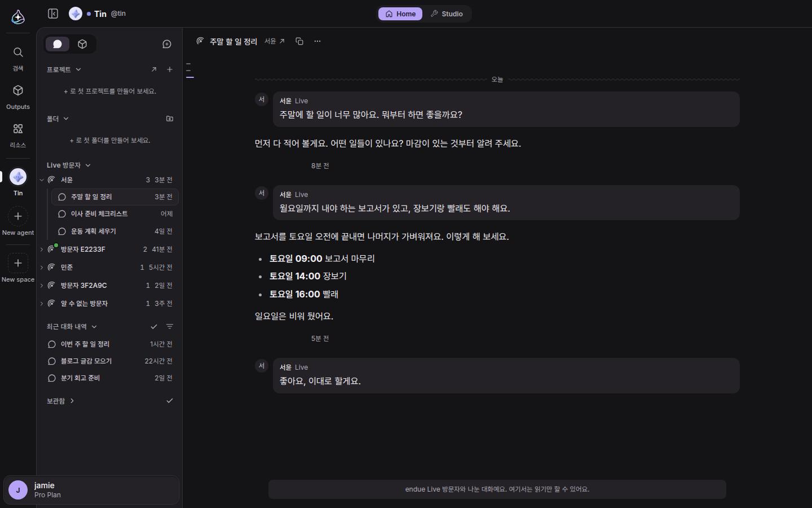Open the search icon in left rail
Viewport: 812px width, 508px height.
(18, 52)
